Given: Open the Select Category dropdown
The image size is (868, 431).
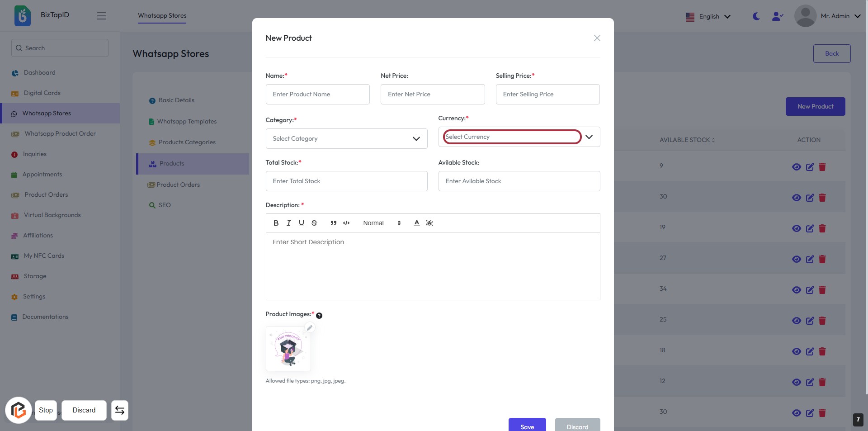Looking at the screenshot, I should pos(346,139).
